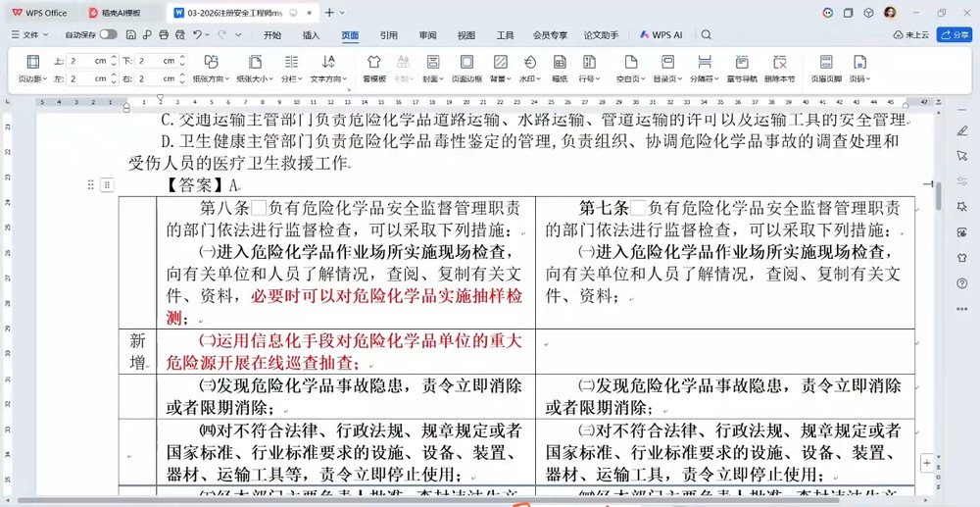Viewport: 980px width, 507px height.
Task: Click the cube icon in title bar
Action: tap(868, 13)
